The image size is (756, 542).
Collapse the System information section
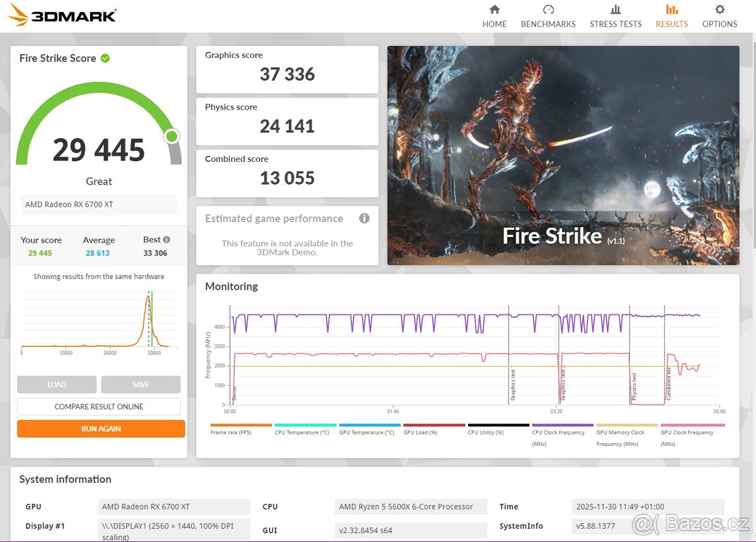point(66,479)
